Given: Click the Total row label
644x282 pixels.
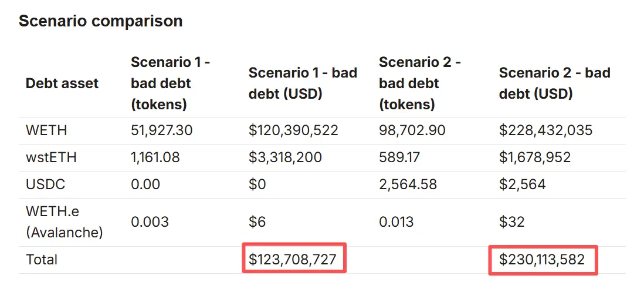Looking at the screenshot, I should pyautogui.click(x=42, y=259).
